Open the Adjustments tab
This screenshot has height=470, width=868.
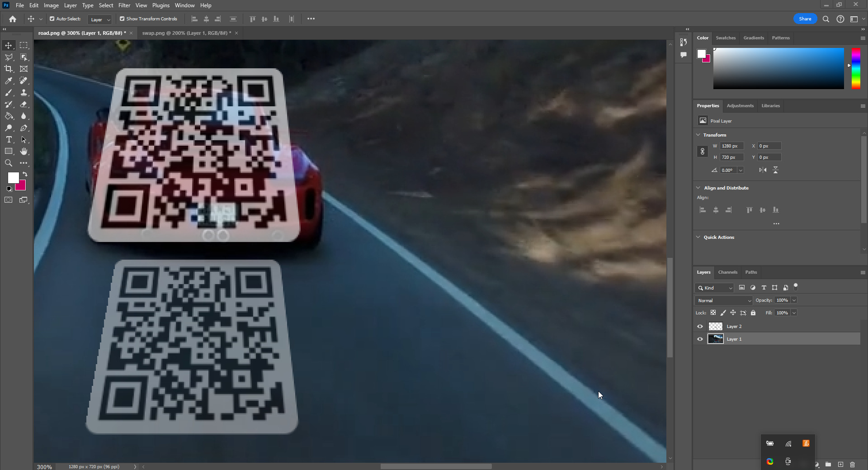[740, 106]
